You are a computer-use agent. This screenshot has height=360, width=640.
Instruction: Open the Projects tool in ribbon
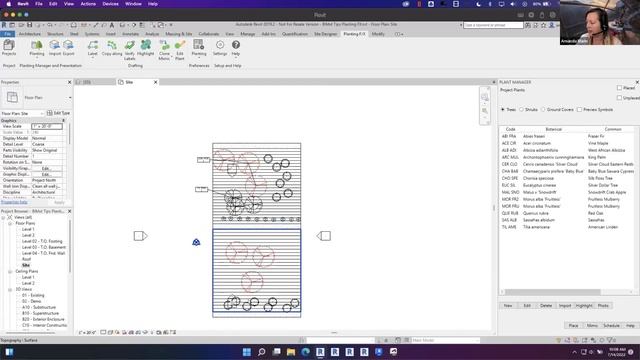pos(9,48)
